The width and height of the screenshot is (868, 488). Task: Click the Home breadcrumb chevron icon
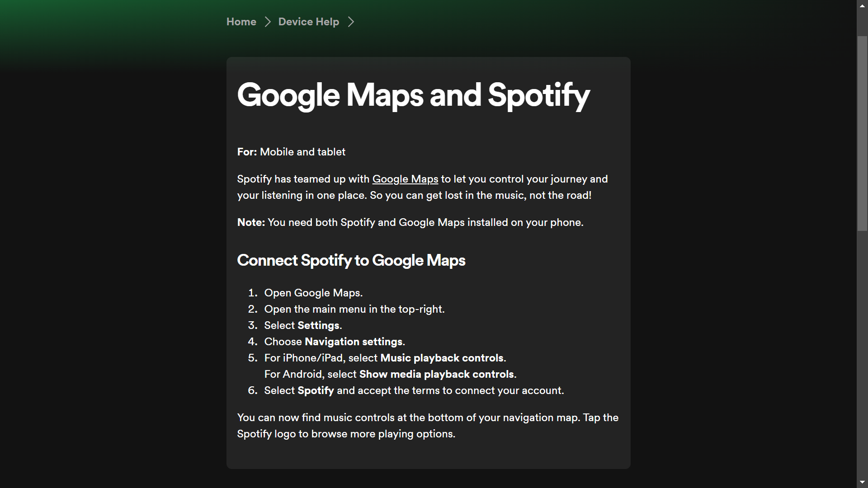(x=268, y=22)
